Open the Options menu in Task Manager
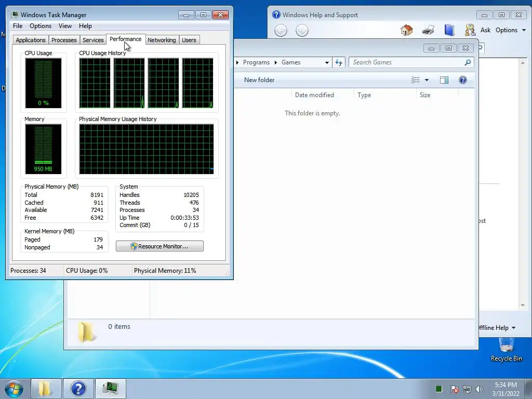Viewport: 532px width, 399px height. [x=41, y=26]
